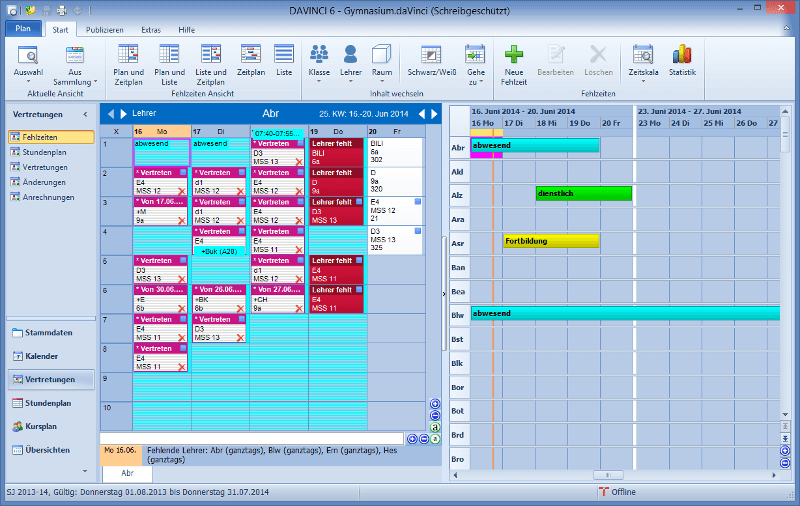
Task: Select the Liste view icon
Action: [x=284, y=61]
